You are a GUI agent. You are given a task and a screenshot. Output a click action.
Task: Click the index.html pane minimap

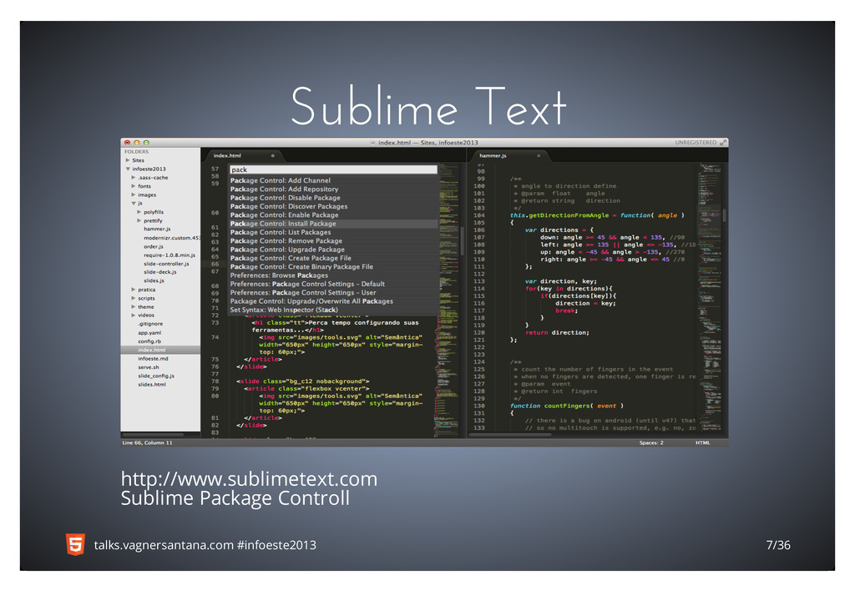447,300
